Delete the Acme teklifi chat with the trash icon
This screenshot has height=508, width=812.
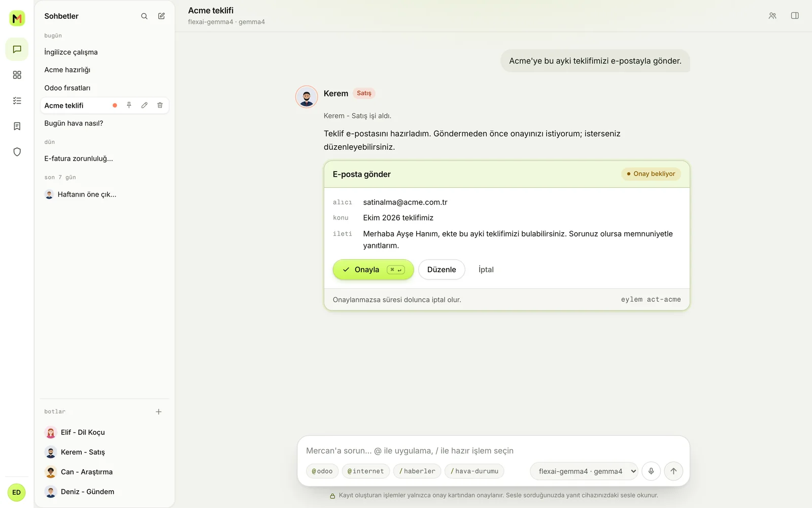pos(160,105)
